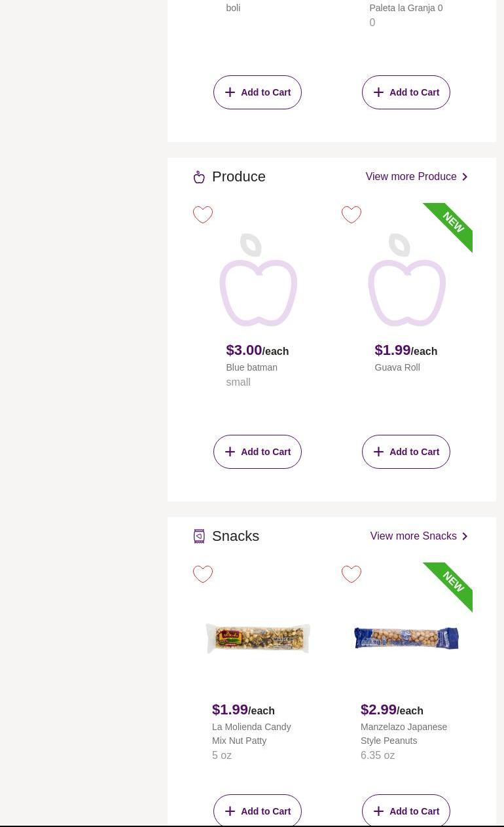The width and height of the screenshot is (504, 827).
Task: Open the La Molienda nut patty photo
Action: 258,638
